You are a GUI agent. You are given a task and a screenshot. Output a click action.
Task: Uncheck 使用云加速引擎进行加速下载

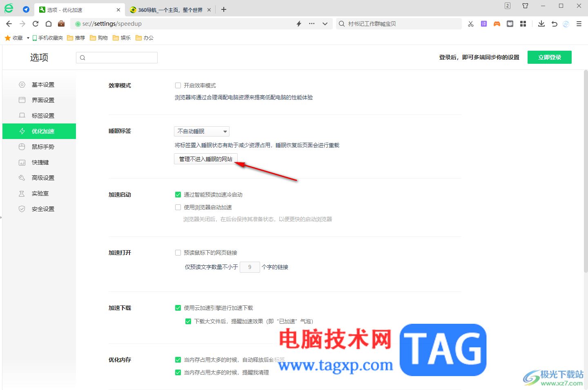(178, 308)
